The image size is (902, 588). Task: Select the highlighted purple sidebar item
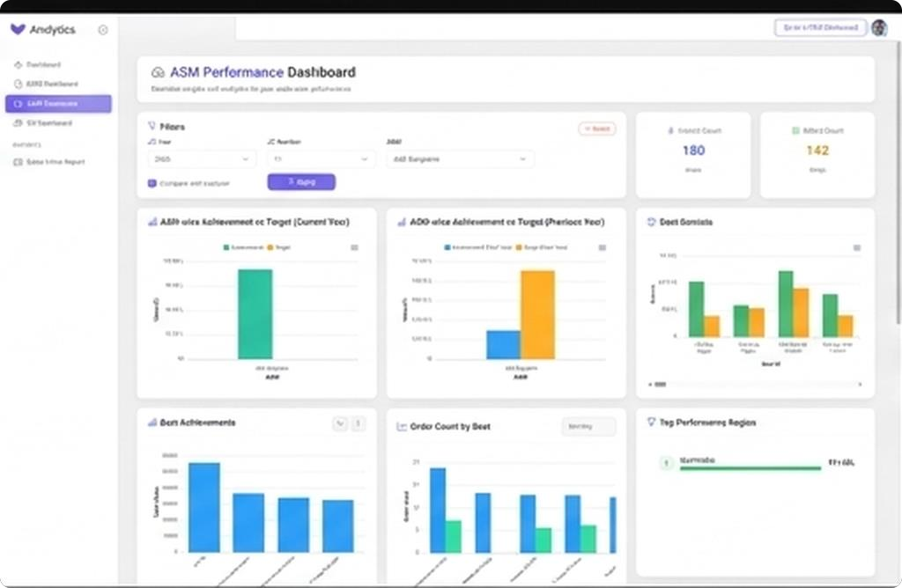(59, 104)
